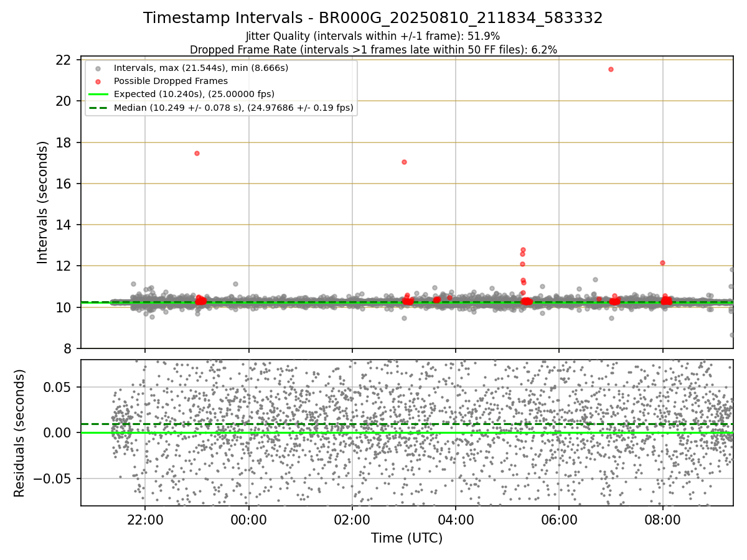Click the residuals tick label −0.05

(52, 478)
